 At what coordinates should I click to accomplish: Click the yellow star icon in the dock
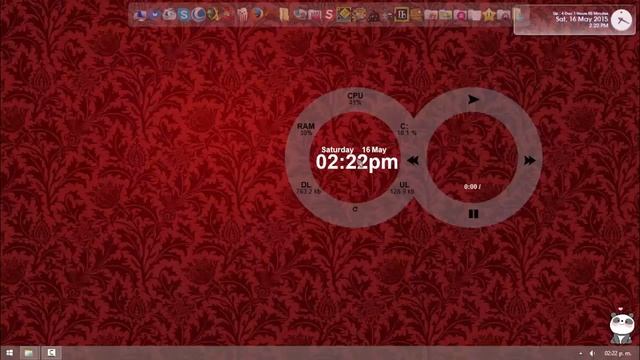pyautogui.click(x=489, y=15)
